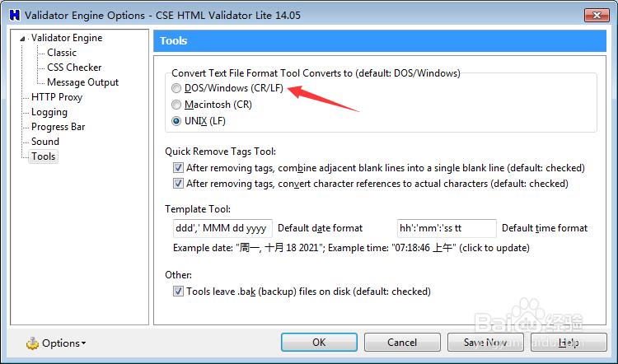618x364 pixels.
Task: Select Macintosh (CR) radio button
Action: (176, 105)
